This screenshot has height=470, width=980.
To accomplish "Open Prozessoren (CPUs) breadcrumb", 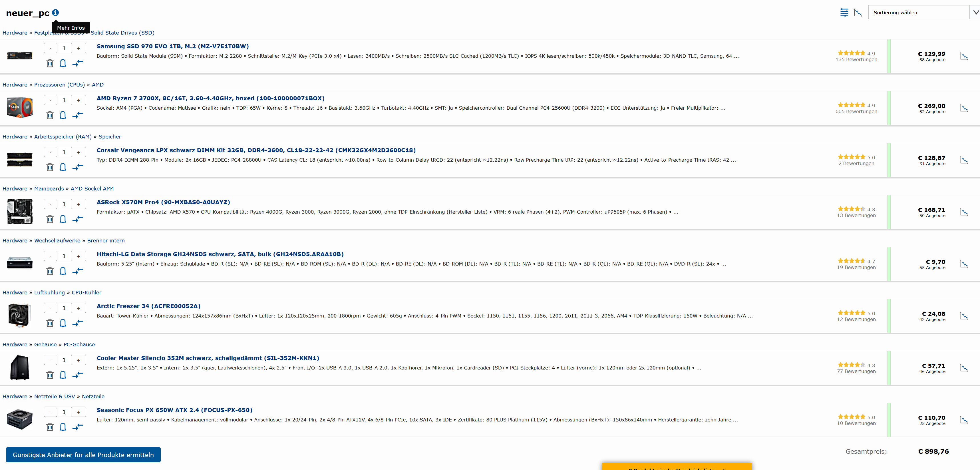I will pyautogui.click(x=59, y=85).
